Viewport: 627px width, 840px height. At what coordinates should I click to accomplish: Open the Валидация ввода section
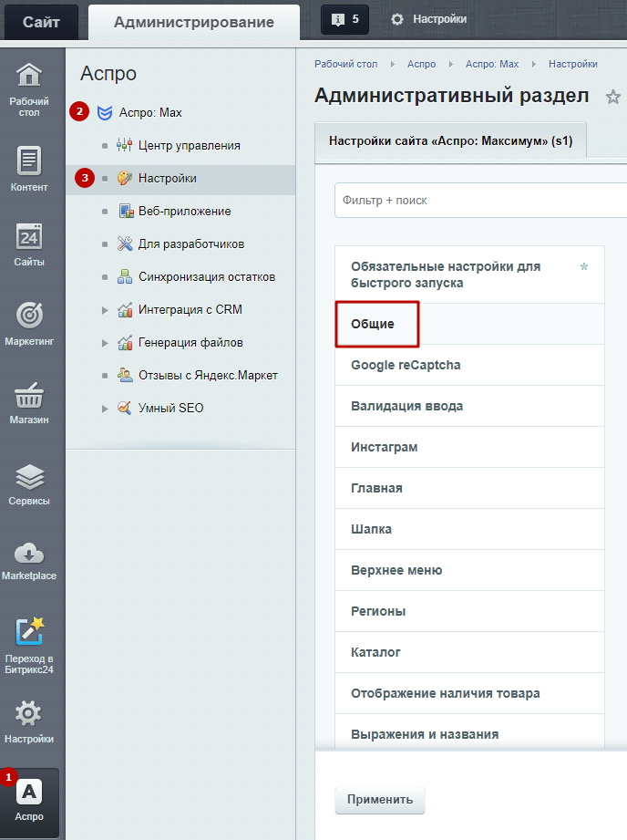[x=469, y=406]
